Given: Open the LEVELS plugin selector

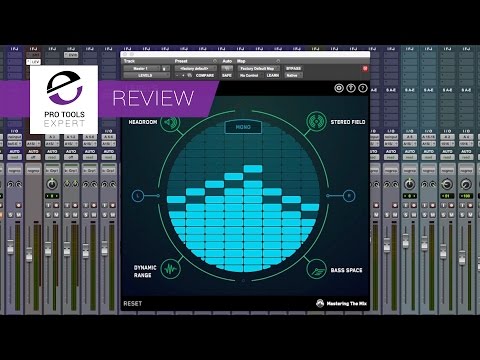Looking at the screenshot, I should (146, 76).
